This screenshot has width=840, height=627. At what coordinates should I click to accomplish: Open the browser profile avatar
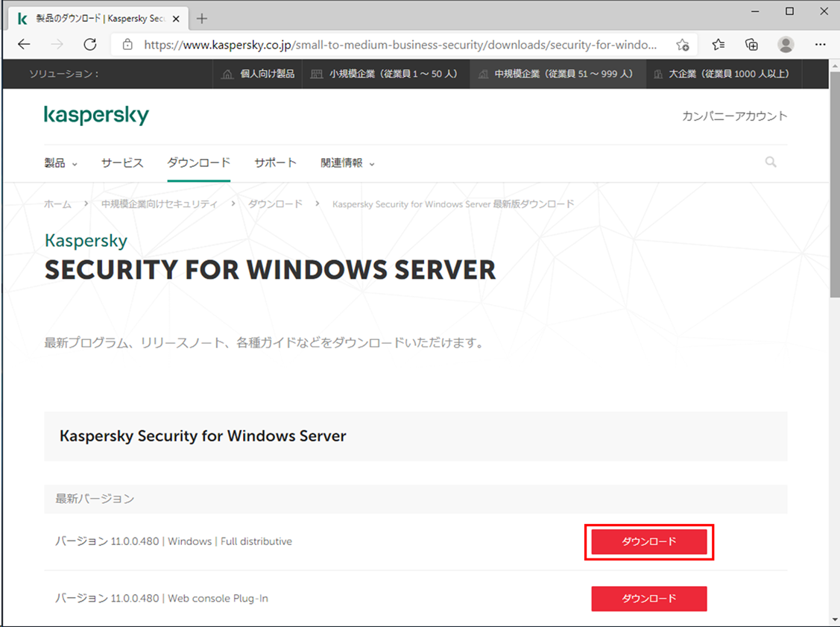(x=786, y=45)
